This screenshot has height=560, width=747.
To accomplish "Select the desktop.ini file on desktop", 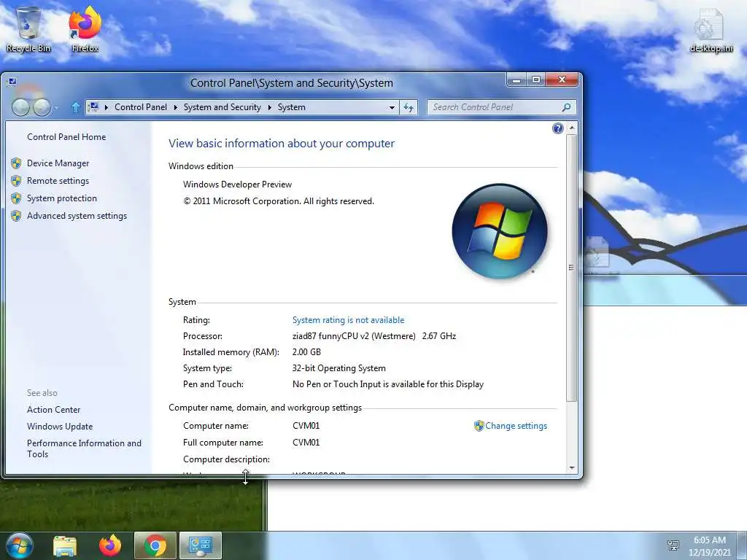I will (711, 29).
